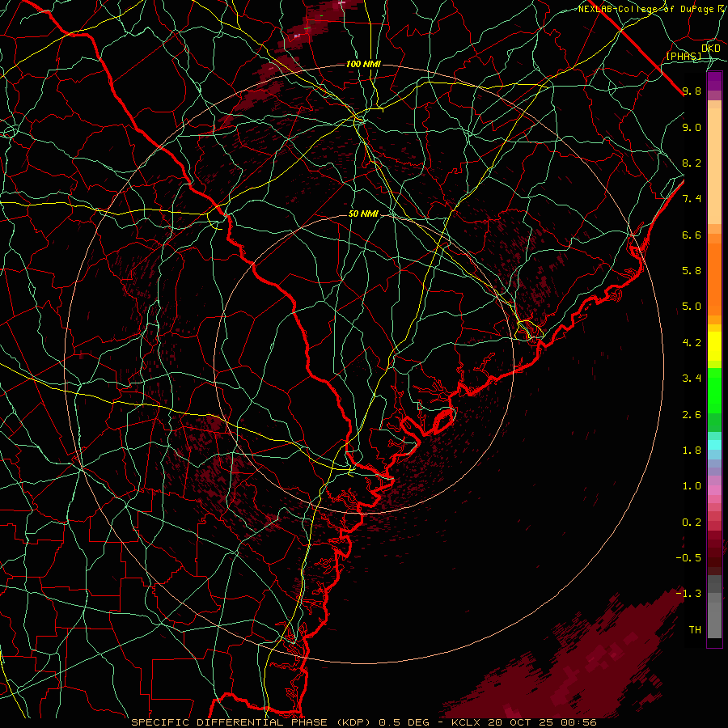The height and width of the screenshot is (728, 728).
Task: Select the 4.2 scale value
Action: tap(692, 343)
